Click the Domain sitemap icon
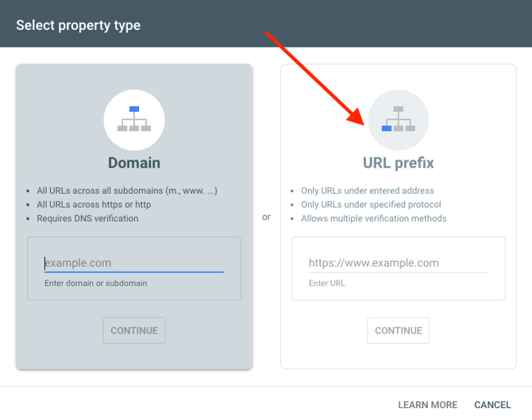The width and height of the screenshot is (532, 420). (134, 120)
